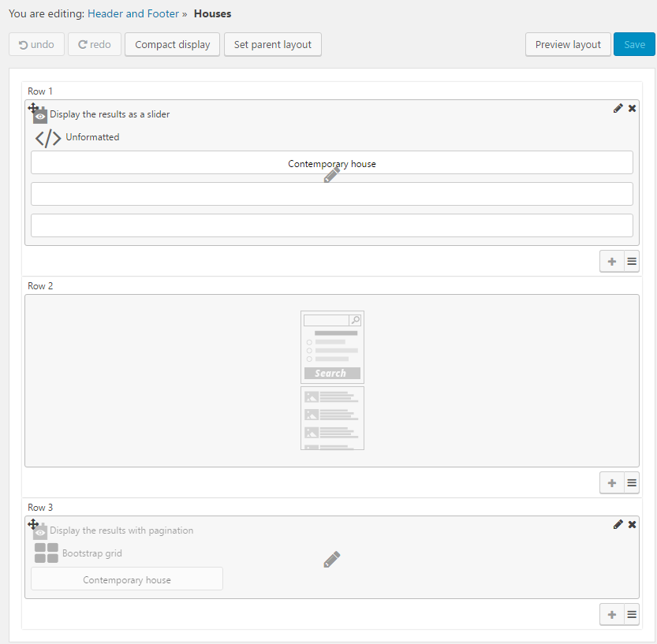The height and width of the screenshot is (644, 657).
Task: Remove the Row 1 cell with X icon
Action: click(x=632, y=109)
